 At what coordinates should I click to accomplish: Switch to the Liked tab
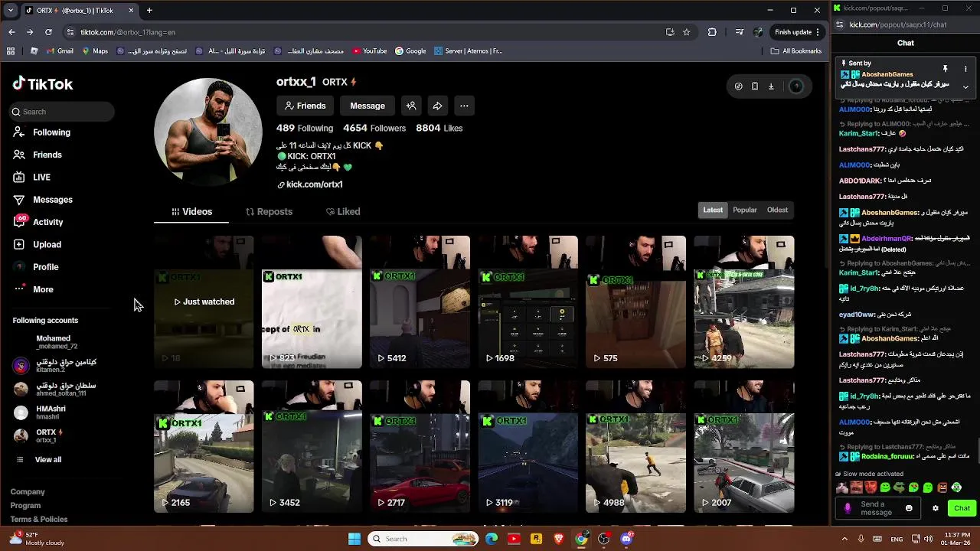343,211
